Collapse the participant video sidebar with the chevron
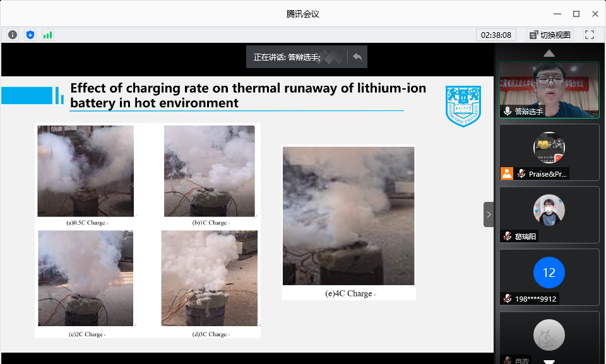The width and height of the screenshot is (606, 364). [x=489, y=214]
